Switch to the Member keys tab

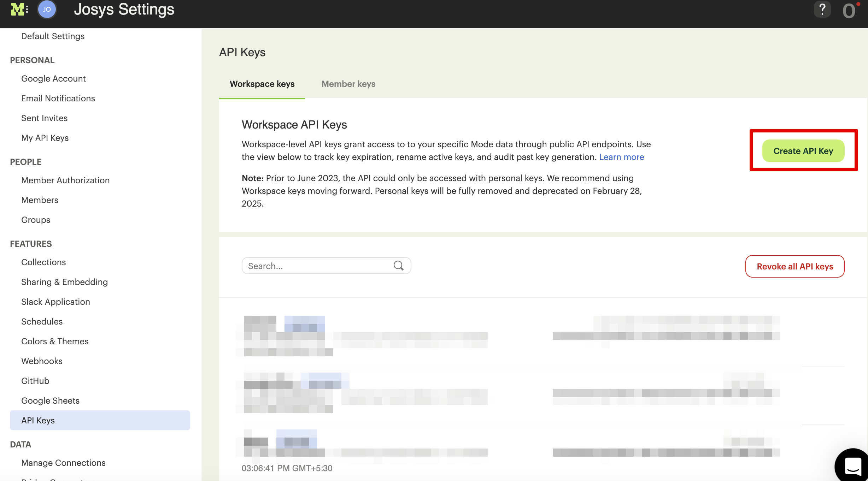tap(348, 84)
